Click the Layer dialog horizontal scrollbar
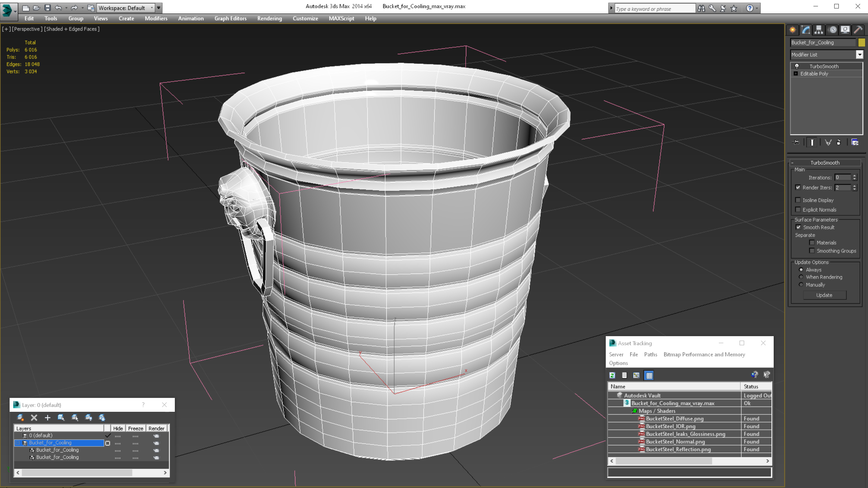Viewport: 868px width, 488px height. click(91, 473)
